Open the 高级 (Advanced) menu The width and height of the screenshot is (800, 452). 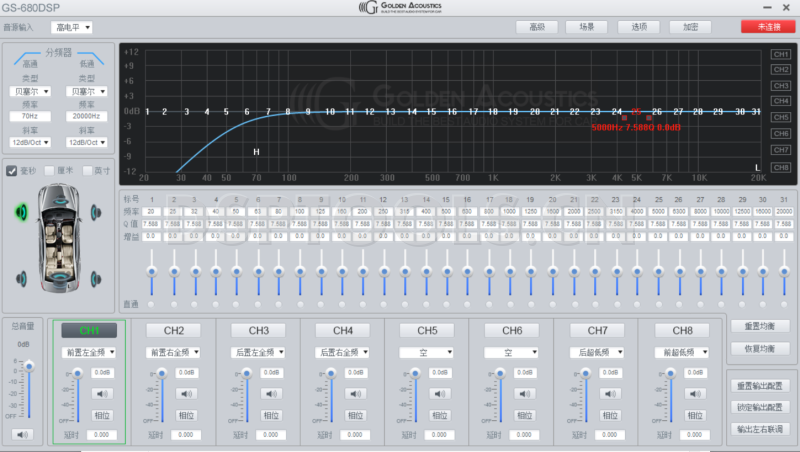click(537, 27)
